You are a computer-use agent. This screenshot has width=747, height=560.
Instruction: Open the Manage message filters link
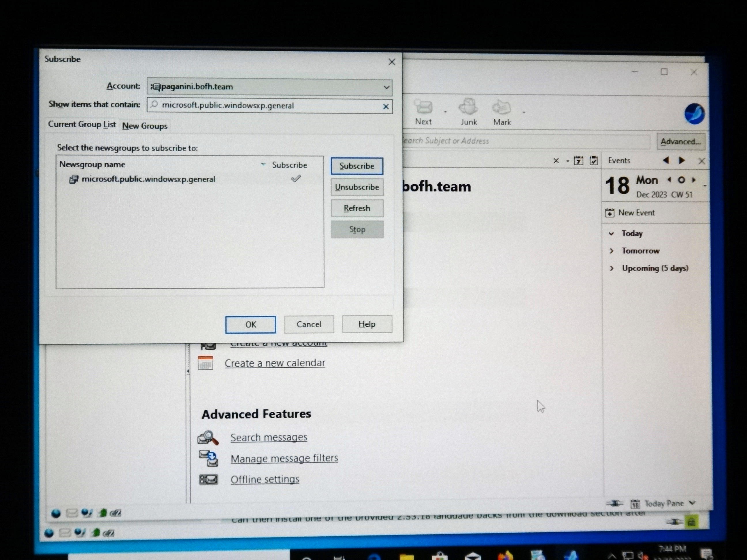[x=284, y=458]
